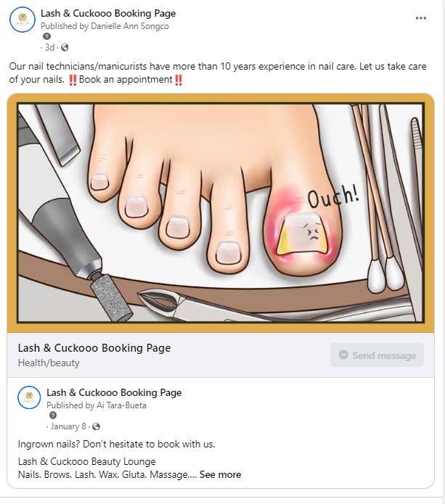Image resolution: width=445 pixels, height=504 pixels.
Task: Click the question mark icon under Danielle Ann Songco
Action: (47, 36)
